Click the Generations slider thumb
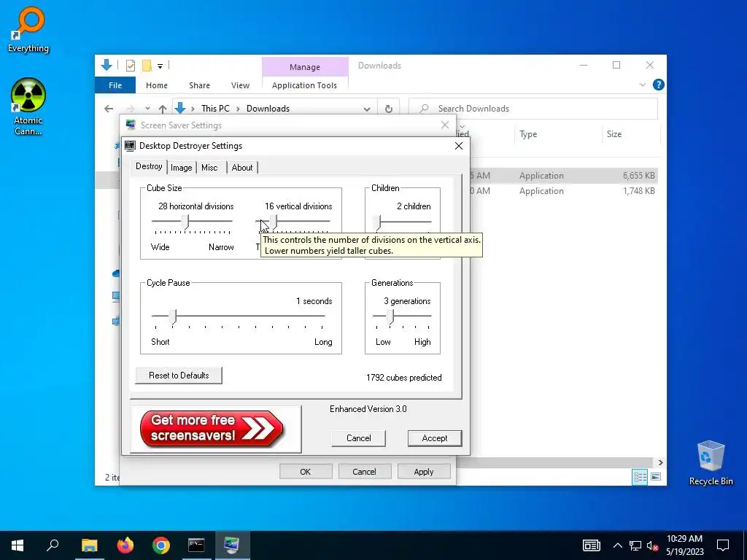 [x=390, y=316]
